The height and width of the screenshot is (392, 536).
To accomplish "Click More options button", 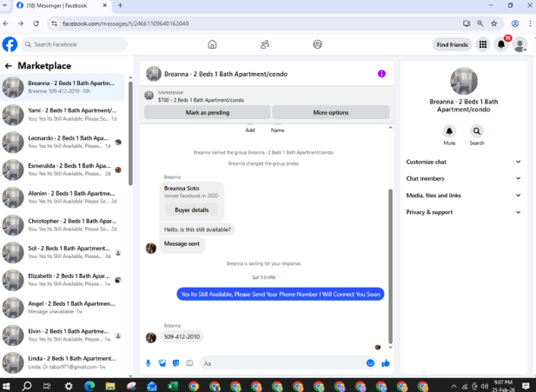I will pyautogui.click(x=331, y=112).
